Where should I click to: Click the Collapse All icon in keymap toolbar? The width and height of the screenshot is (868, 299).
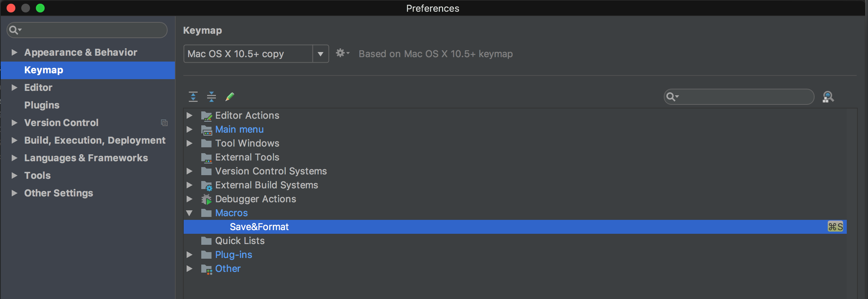click(212, 97)
